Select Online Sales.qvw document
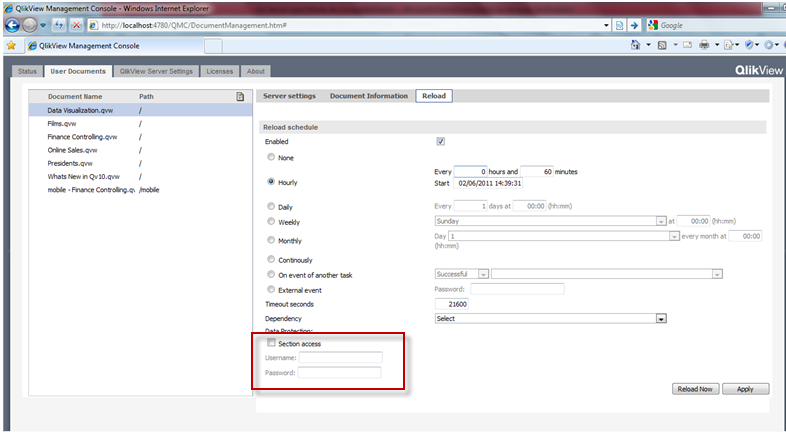The height and width of the screenshot is (432, 786). coord(140,150)
